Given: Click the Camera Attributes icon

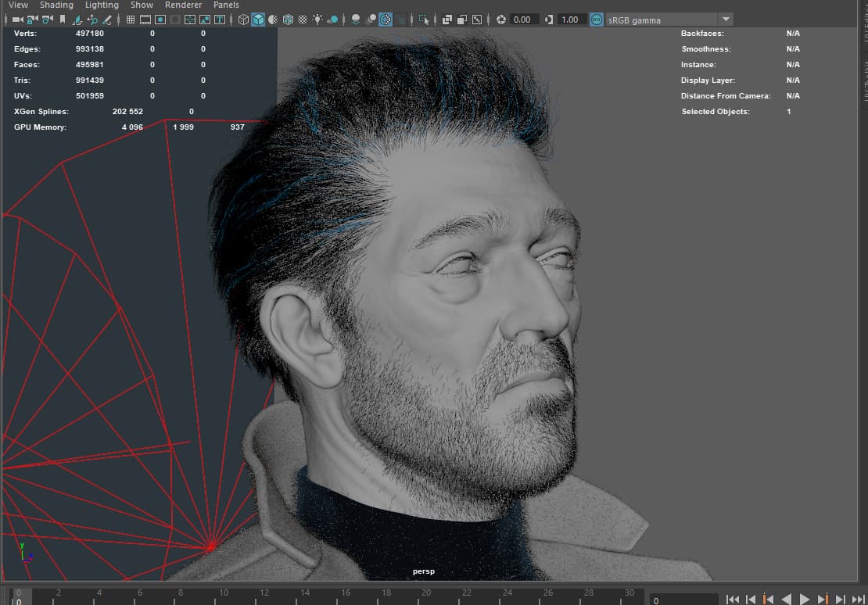Looking at the screenshot, I should coord(48,20).
